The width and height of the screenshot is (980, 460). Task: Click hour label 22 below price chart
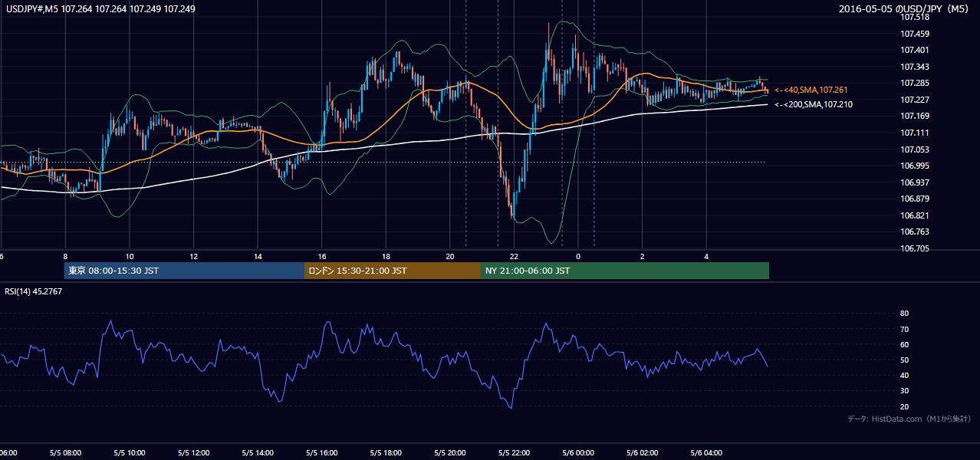515,257
